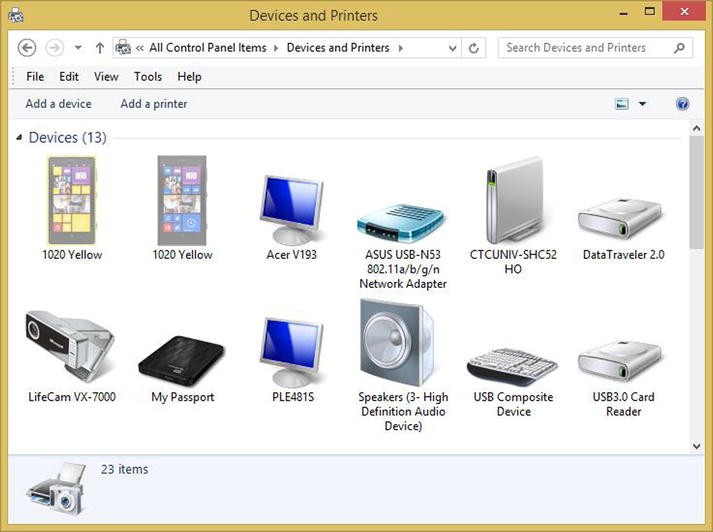Viewport: 713px width, 532px height.
Task: Click the Back navigation arrow
Action: pos(27,48)
